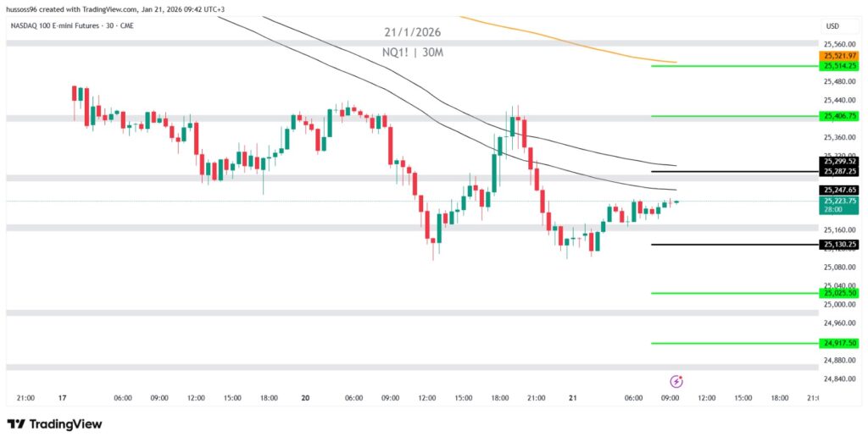
Task: Select the green 24,917.50 target label
Action: click(x=839, y=343)
